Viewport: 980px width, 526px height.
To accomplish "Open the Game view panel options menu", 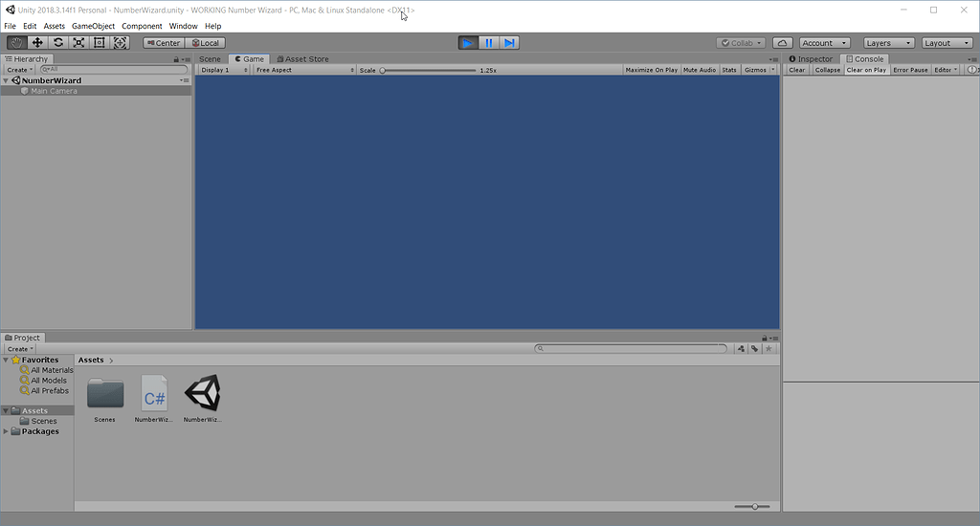I will [773, 59].
